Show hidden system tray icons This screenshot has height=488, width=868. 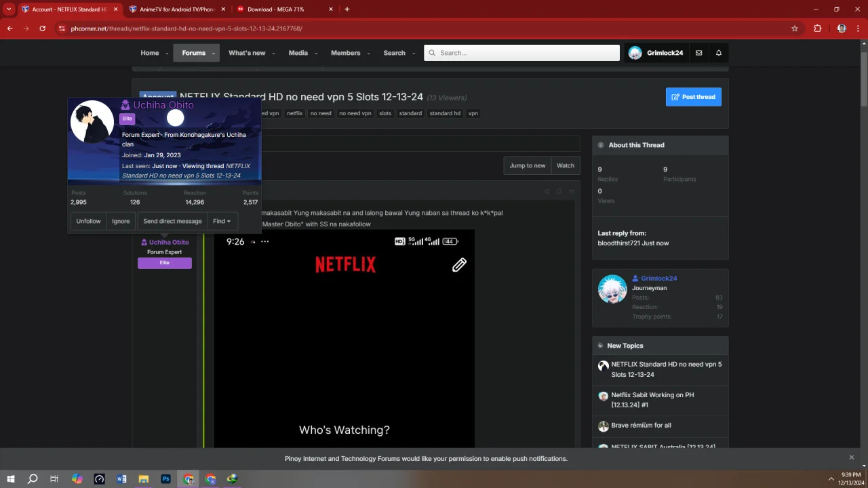pos(831,479)
